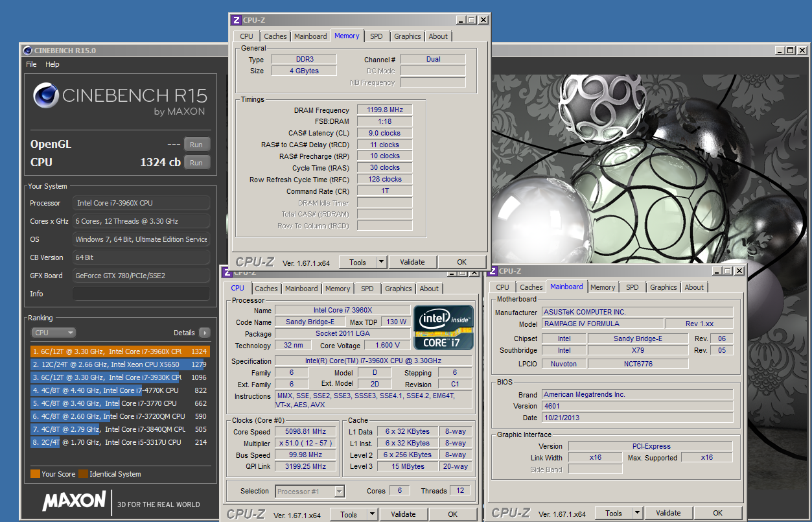Select ranking entry Intel Core i7-3720QM
The height and width of the screenshot is (522, 812).
pos(120,416)
